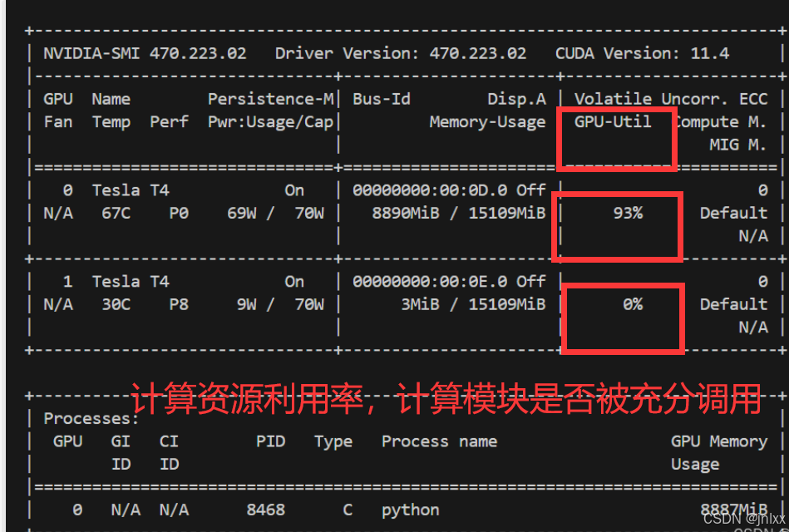
Task: Click the 93% GPU utilization value
Action: pyautogui.click(x=628, y=214)
